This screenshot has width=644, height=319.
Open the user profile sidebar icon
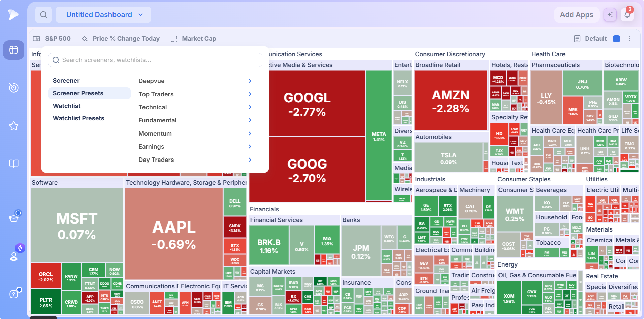click(x=13, y=256)
